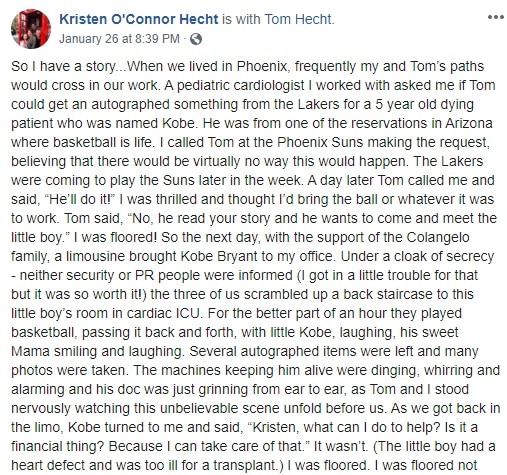Visit the tagged Tom Hecht profile
Image resolution: width=507 pixels, height=475 pixels.
coord(298,19)
